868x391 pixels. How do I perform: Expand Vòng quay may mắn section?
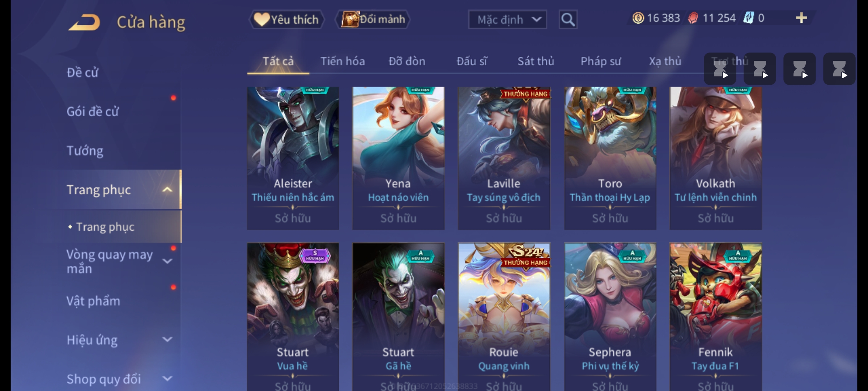167,261
